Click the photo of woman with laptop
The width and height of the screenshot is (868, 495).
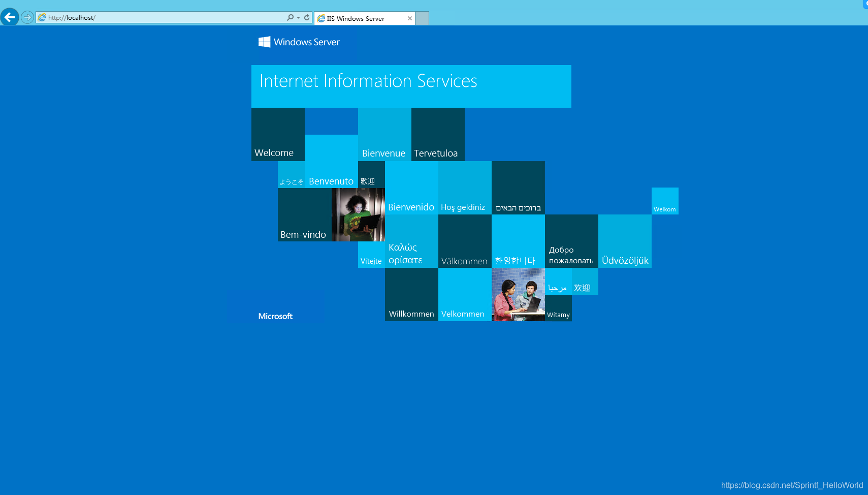358,214
